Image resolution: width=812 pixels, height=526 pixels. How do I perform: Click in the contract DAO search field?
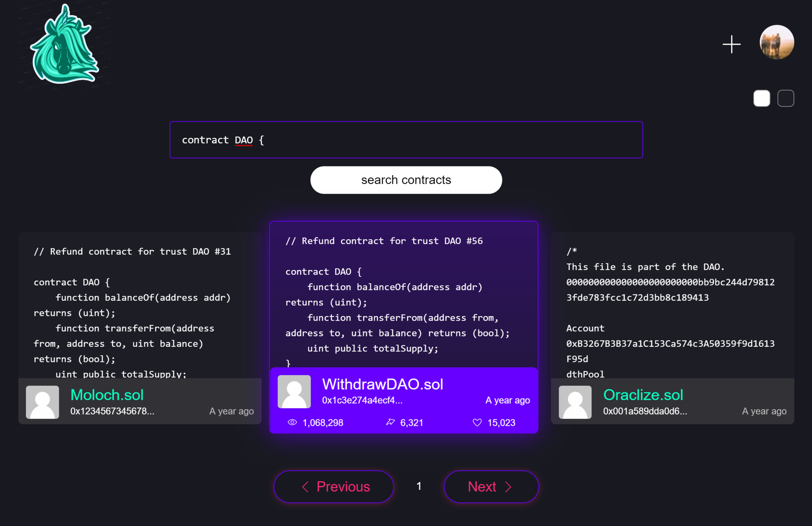click(x=406, y=140)
